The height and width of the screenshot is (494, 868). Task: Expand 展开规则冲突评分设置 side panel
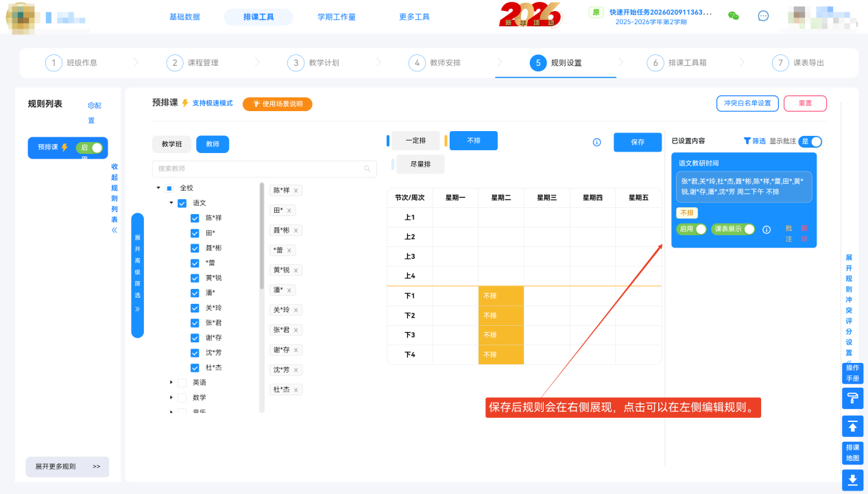[x=849, y=310]
